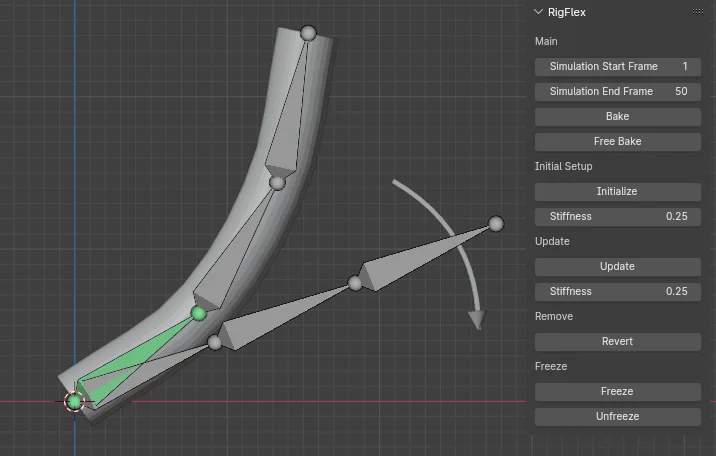Collapse the RigFlex panel chevron
The image size is (716, 456).
point(539,12)
